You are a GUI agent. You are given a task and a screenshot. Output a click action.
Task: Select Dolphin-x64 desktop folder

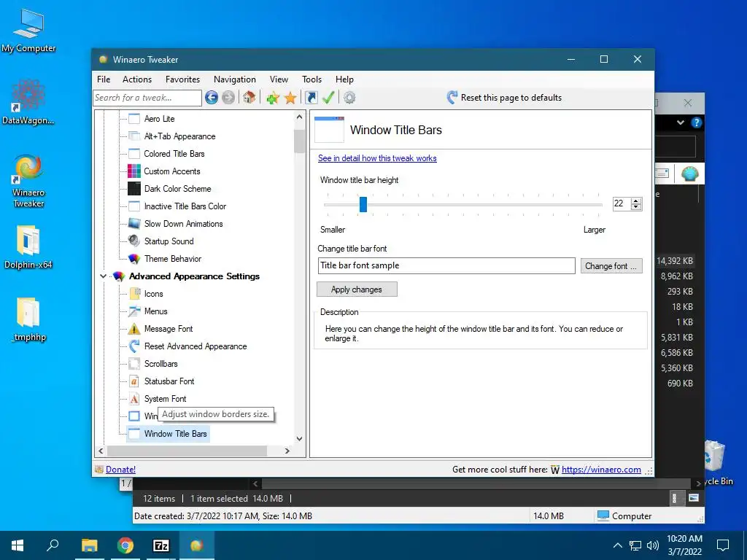pyautogui.click(x=28, y=248)
